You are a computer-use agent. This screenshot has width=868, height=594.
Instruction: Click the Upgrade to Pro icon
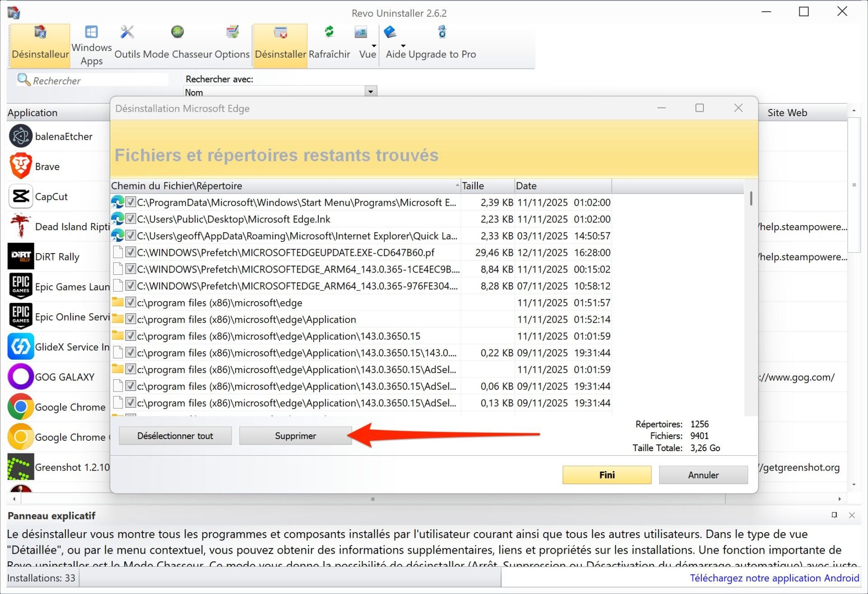click(442, 32)
